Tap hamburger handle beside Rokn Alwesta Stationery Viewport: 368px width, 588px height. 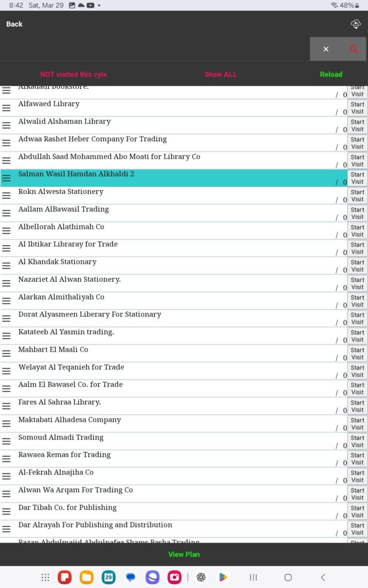tap(6, 196)
